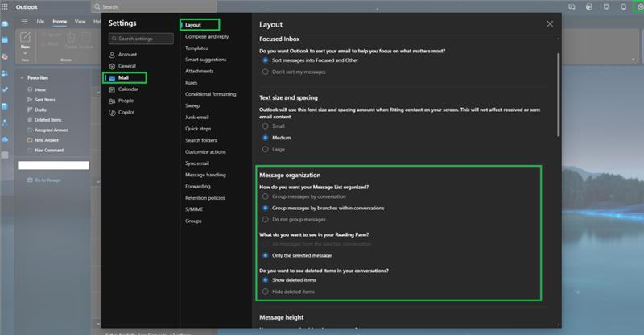Click Go to Groups icon
Viewport: 644px width, 335px height.
pyautogui.click(x=30, y=180)
